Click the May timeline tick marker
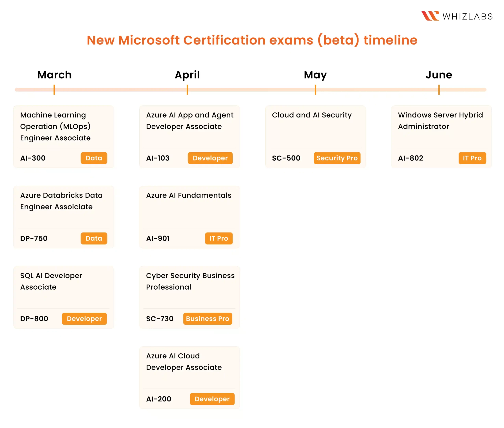The image size is (504, 428). coord(315,90)
